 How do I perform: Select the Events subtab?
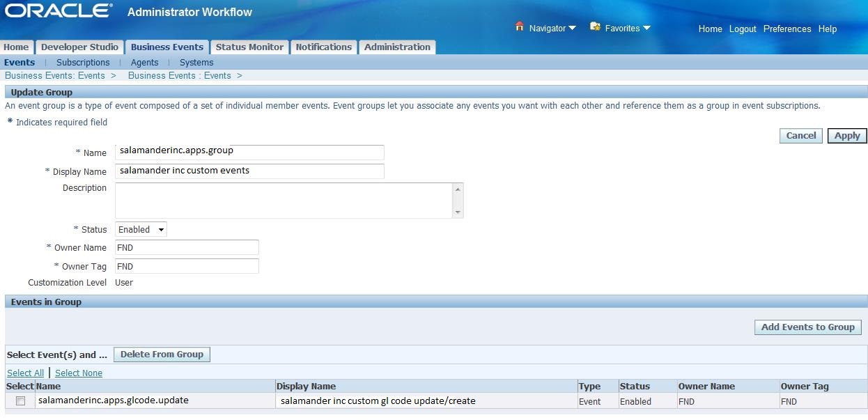20,62
